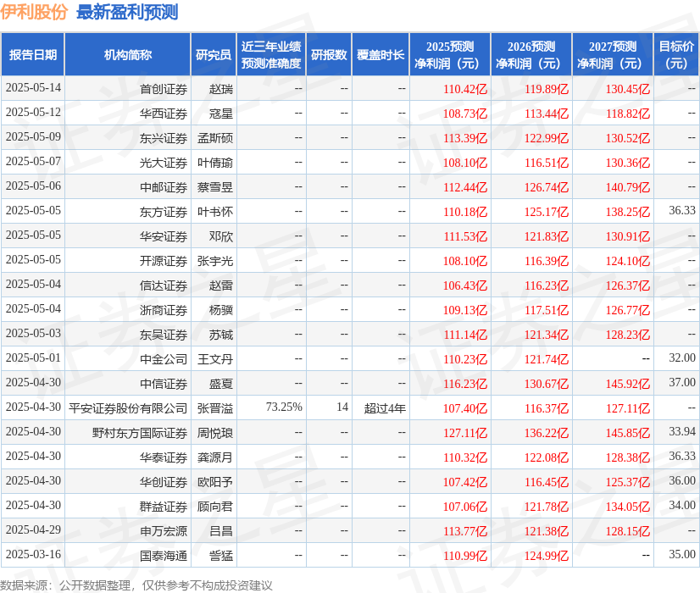Click analyst name 邓欣
The image size is (700, 593).
221,236
